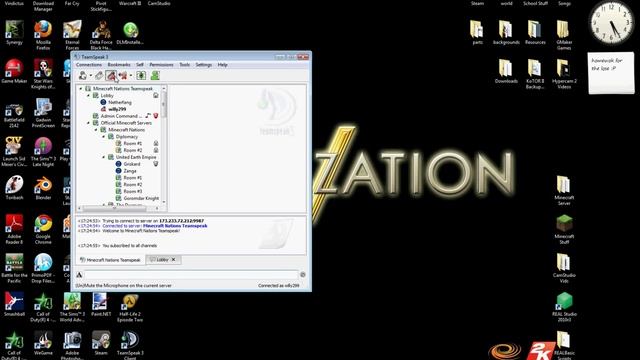Viewport: 640px width, 360px height.
Task: Collapse the Diplomacy channel
Action: pos(104,137)
